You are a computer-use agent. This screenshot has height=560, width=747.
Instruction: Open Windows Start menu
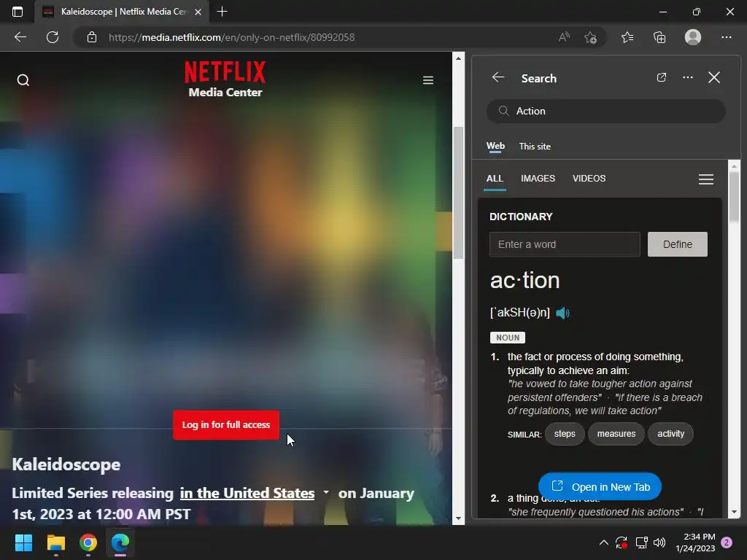coord(23,542)
